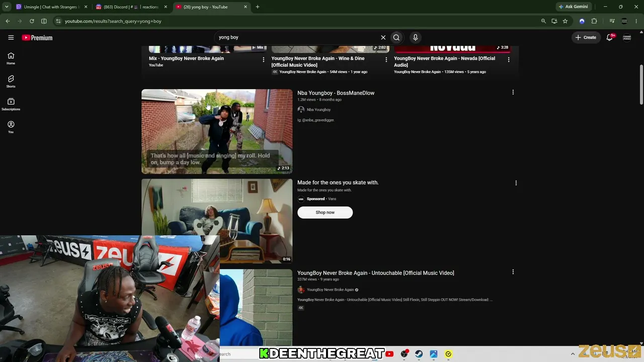
Task: Open options for Wine & Dine video
Action: (x=386, y=60)
